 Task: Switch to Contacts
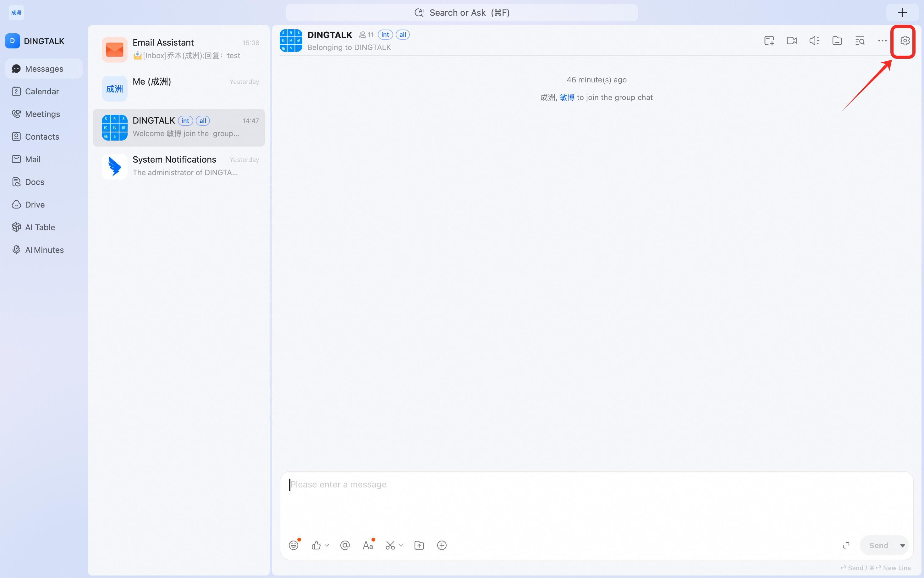(x=44, y=136)
